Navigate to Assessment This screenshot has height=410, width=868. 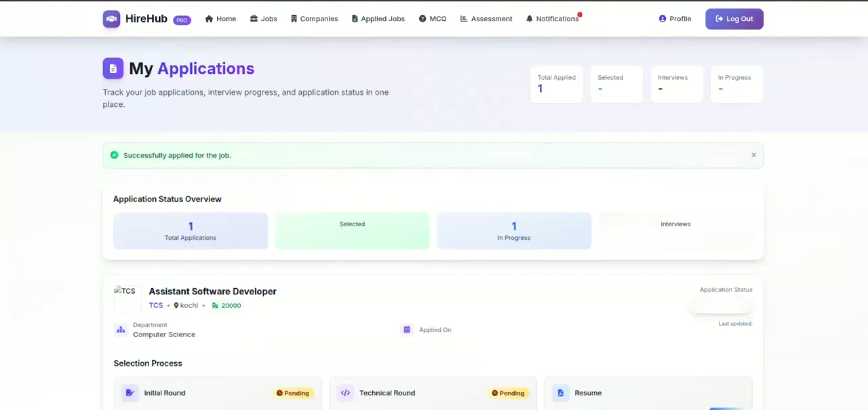coord(486,19)
